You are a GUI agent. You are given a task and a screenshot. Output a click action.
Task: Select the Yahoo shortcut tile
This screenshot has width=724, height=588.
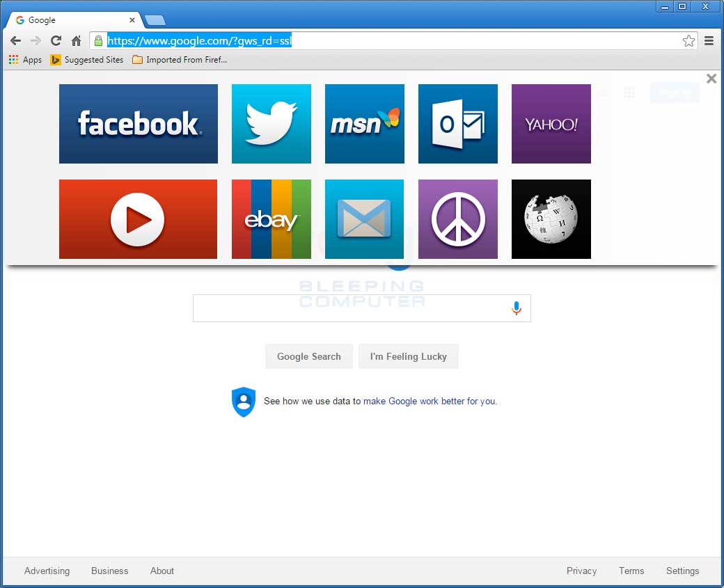(x=551, y=123)
